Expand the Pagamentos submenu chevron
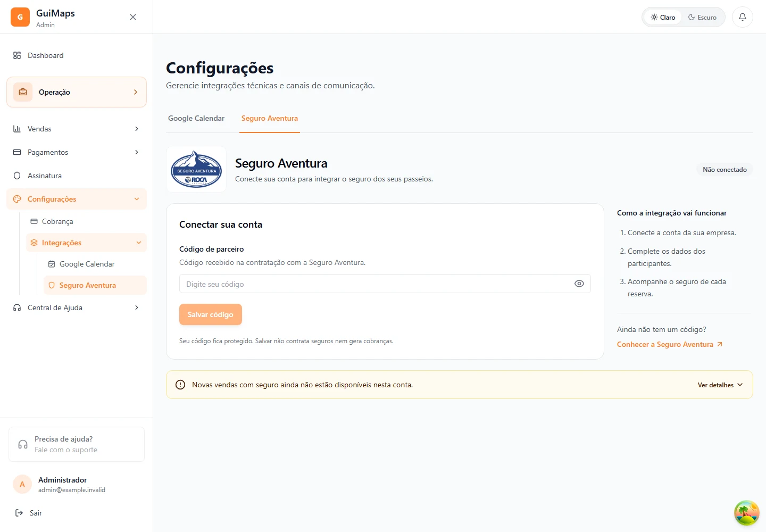This screenshot has height=532, width=766. point(137,152)
